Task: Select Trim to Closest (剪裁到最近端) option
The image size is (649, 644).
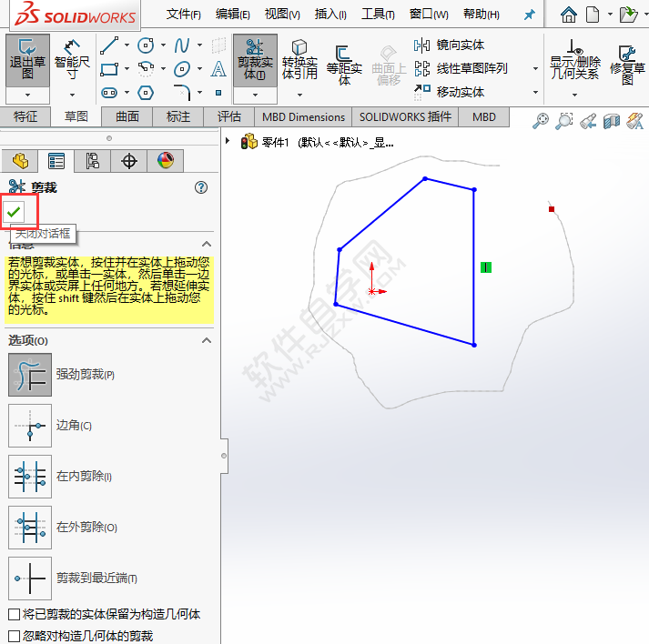Action: [30, 579]
